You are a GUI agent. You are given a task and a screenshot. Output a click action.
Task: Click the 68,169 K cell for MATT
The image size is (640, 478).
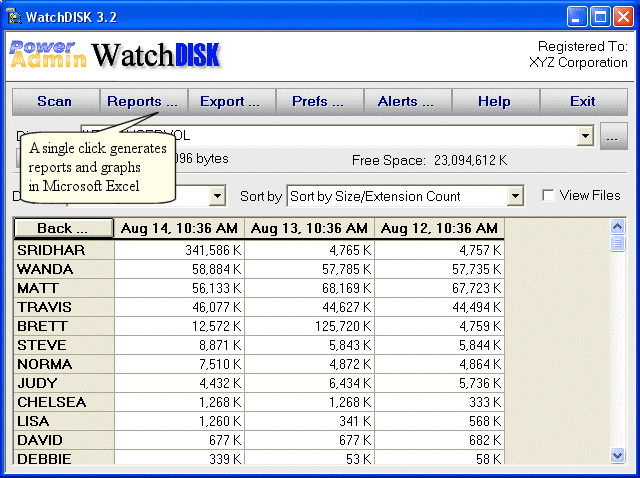(309, 288)
